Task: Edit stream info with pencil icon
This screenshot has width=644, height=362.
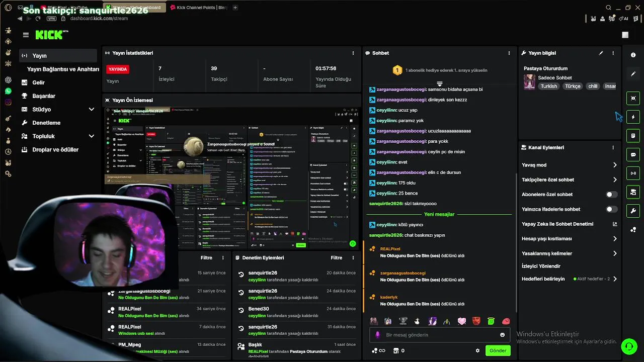Action: [601, 53]
